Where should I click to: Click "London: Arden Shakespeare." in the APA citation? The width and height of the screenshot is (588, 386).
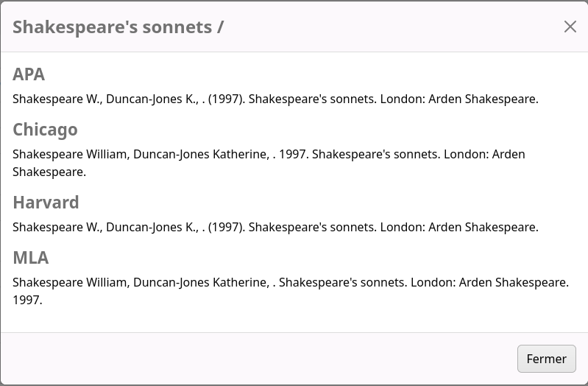point(459,99)
